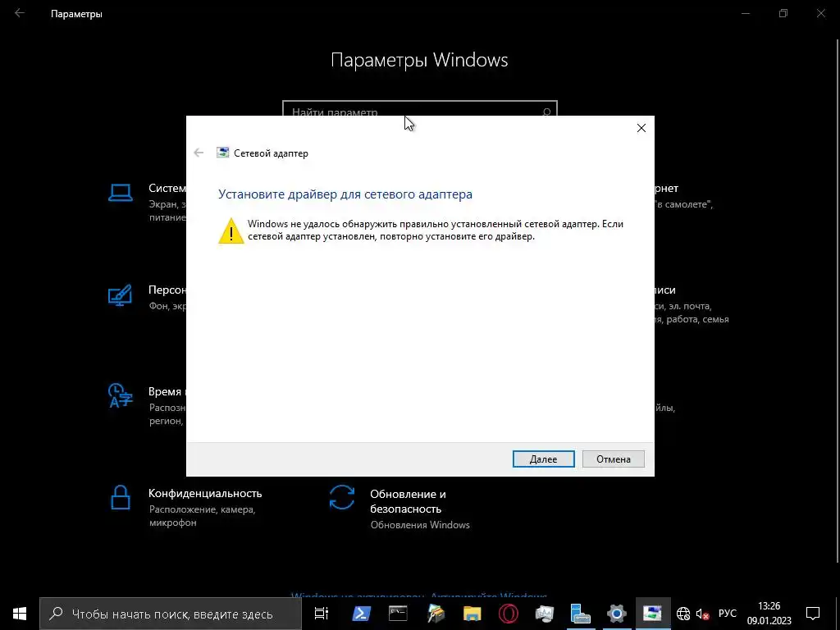Viewport: 840px width, 630px height.
Task: Open File Explorer from the taskbar
Action: [472, 614]
